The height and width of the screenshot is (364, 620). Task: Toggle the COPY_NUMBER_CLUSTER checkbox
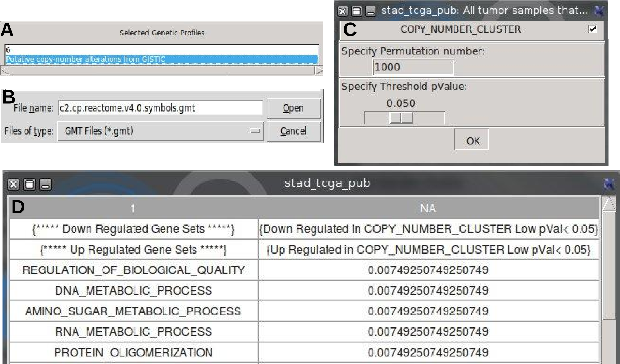tap(592, 29)
